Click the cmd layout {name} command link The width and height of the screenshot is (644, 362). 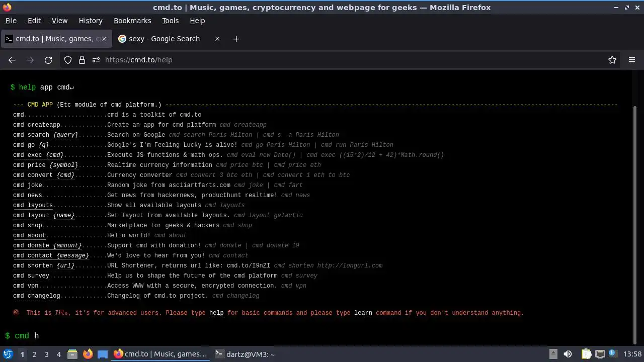(x=44, y=215)
